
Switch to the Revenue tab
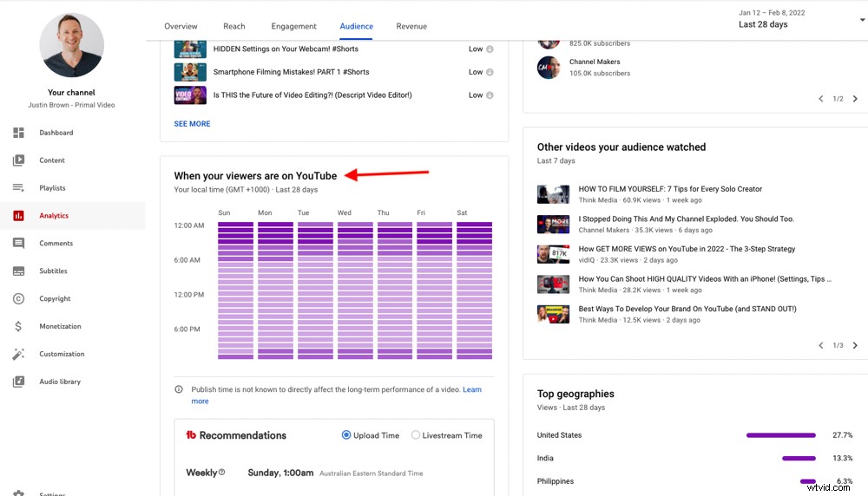pyautogui.click(x=411, y=26)
